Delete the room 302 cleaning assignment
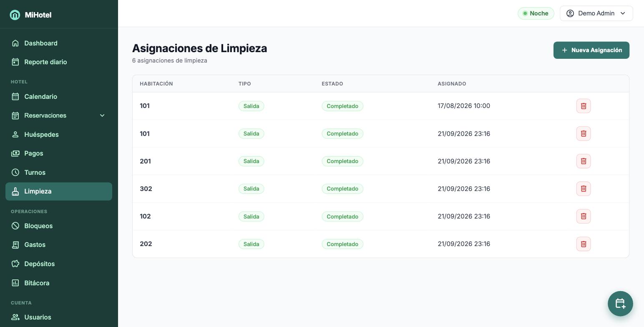The image size is (644, 327). coord(584,189)
